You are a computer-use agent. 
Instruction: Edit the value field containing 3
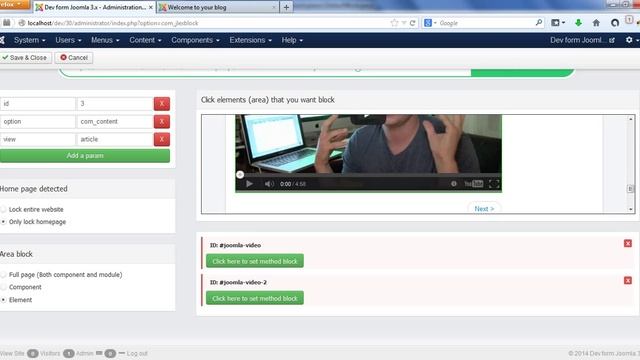pos(115,104)
